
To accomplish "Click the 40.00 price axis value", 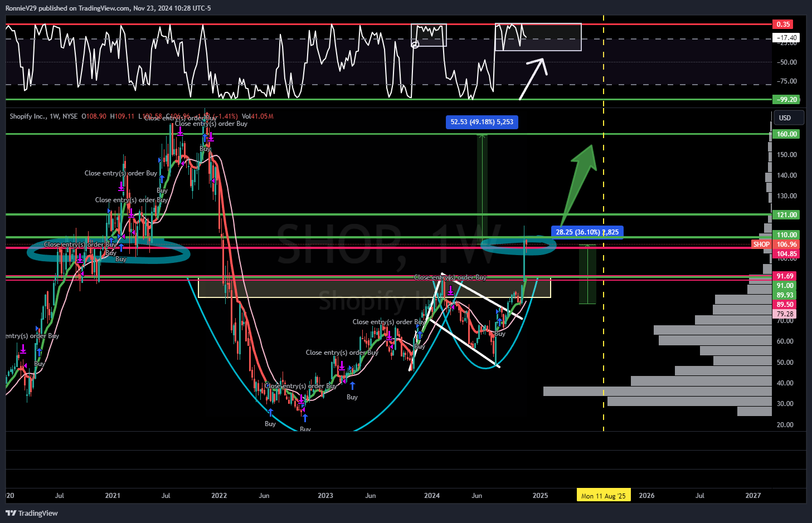I will click(785, 383).
